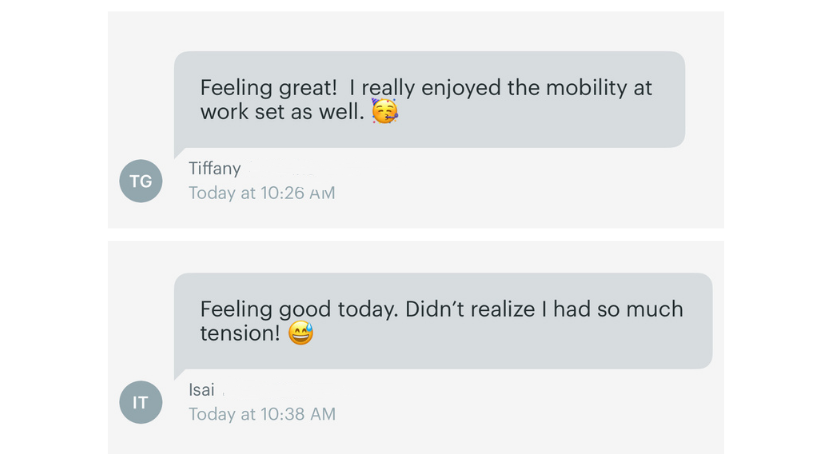Click the word "tension!" in Isai's message
The height and width of the screenshot is (468, 832).
[240, 333]
